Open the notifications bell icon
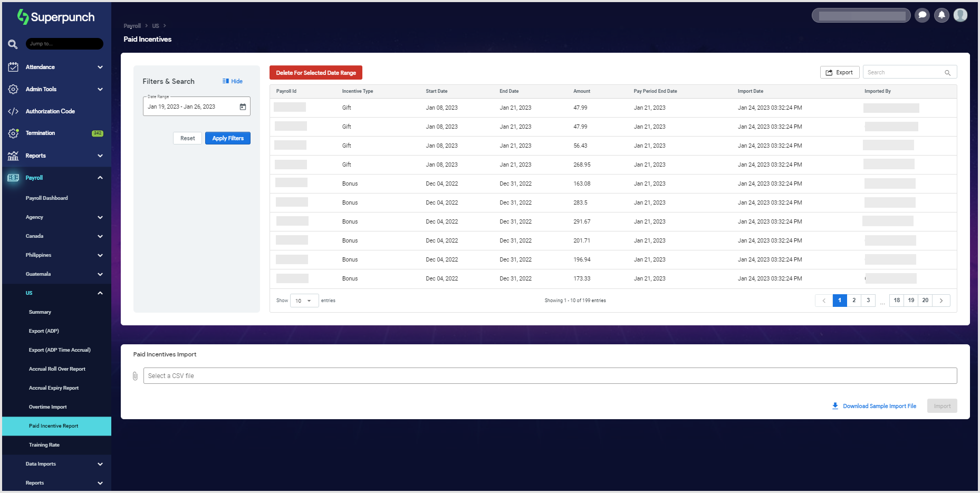Screen dimensions: 980x493 [x=941, y=15]
